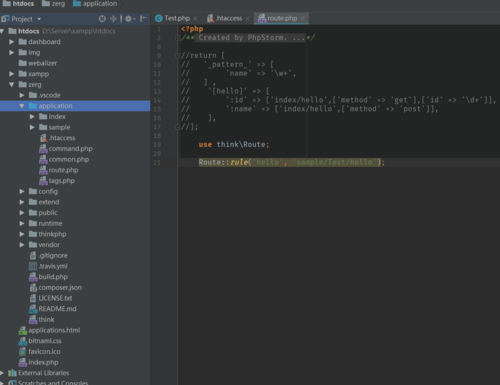Click the favicon.ico file icon
The height and width of the screenshot is (385, 500).
[x=22, y=352]
